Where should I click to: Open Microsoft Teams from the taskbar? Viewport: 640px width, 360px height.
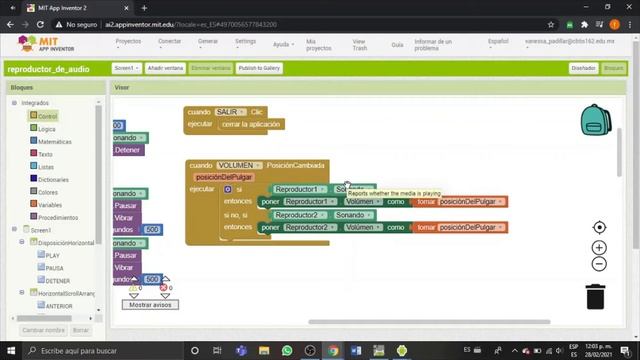(x=241, y=350)
